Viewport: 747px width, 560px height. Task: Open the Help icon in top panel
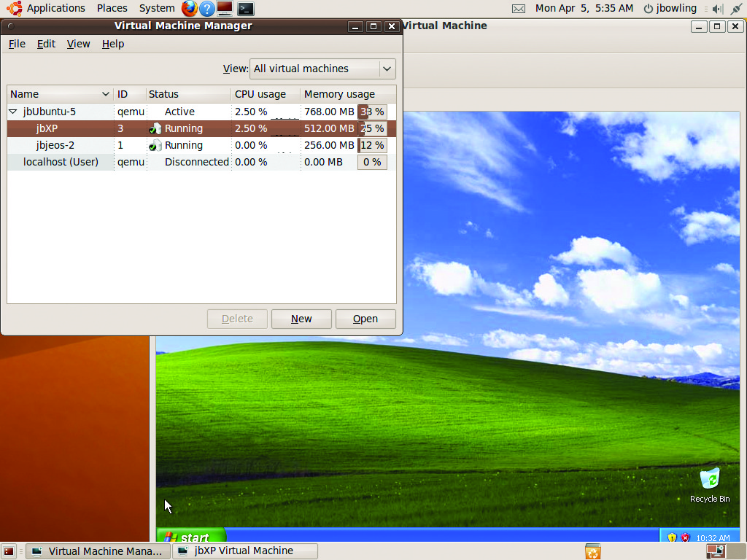pyautogui.click(x=207, y=9)
